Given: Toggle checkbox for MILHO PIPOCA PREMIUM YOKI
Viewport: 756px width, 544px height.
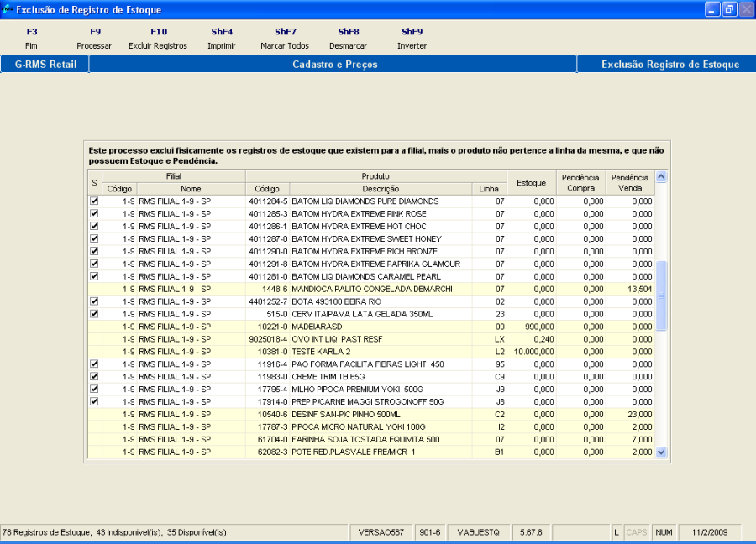Looking at the screenshot, I should [94, 389].
